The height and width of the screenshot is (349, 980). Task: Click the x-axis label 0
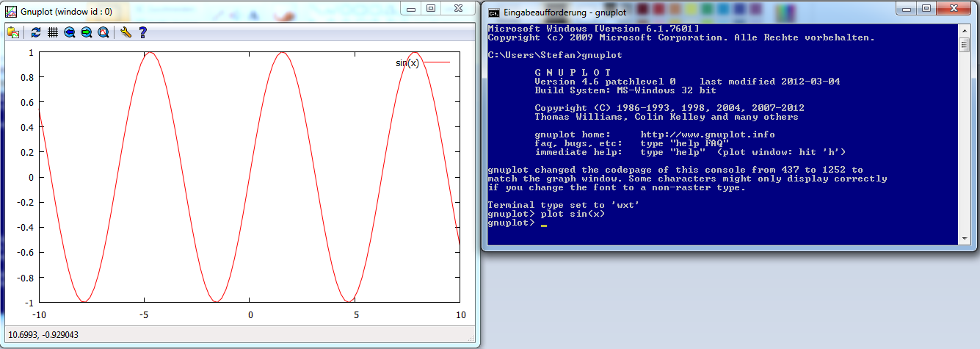point(250,315)
